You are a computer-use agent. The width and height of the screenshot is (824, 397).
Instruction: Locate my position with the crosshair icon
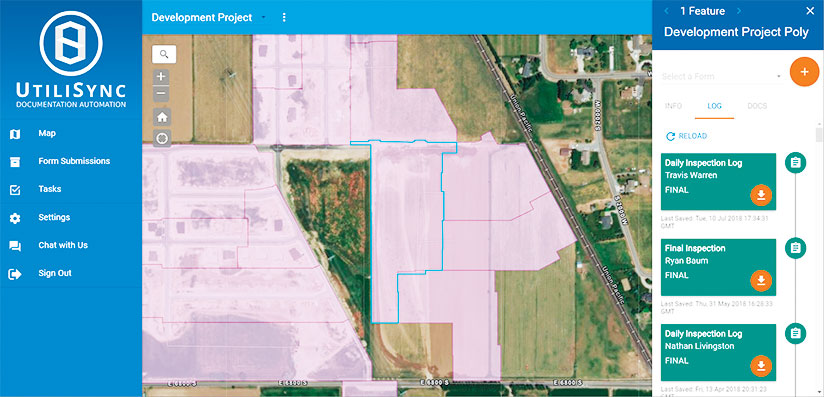(x=162, y=138)
